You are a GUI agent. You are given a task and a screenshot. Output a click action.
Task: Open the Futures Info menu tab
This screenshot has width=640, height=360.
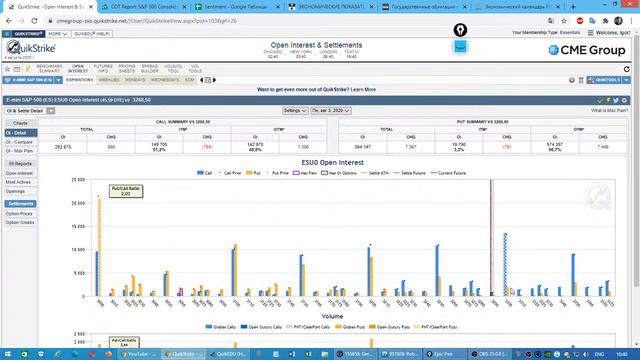tap(103, 69)
